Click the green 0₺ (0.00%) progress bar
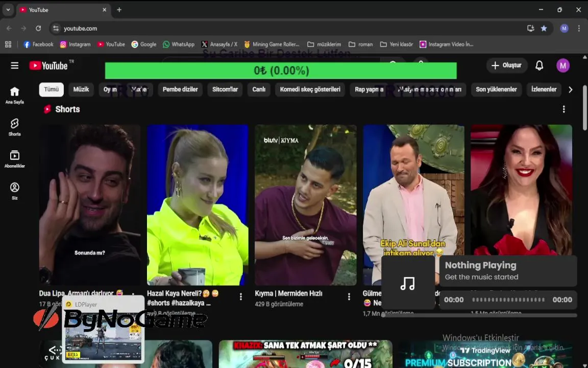This screenshot has width=588, height=368. (281, 71)
